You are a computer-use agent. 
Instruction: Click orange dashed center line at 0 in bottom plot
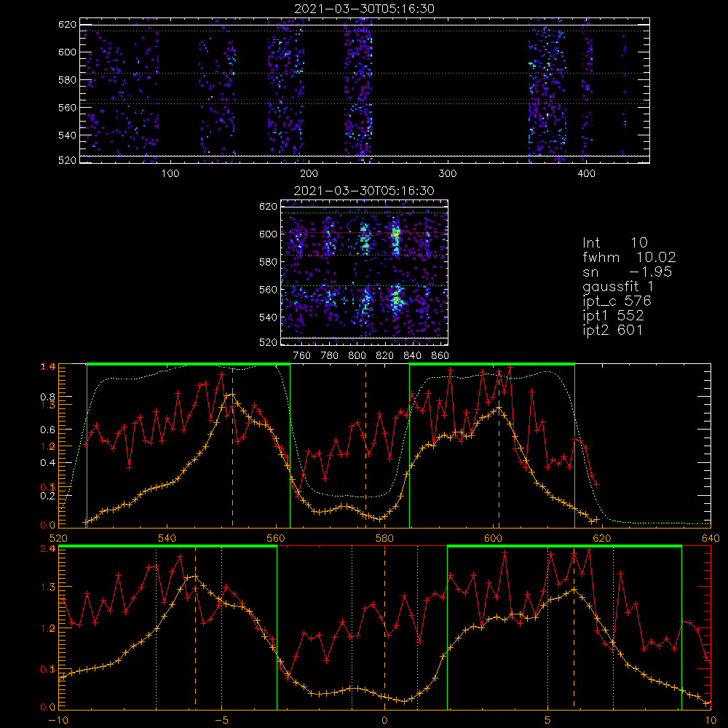pyautogui.click(x=384, y=627)
